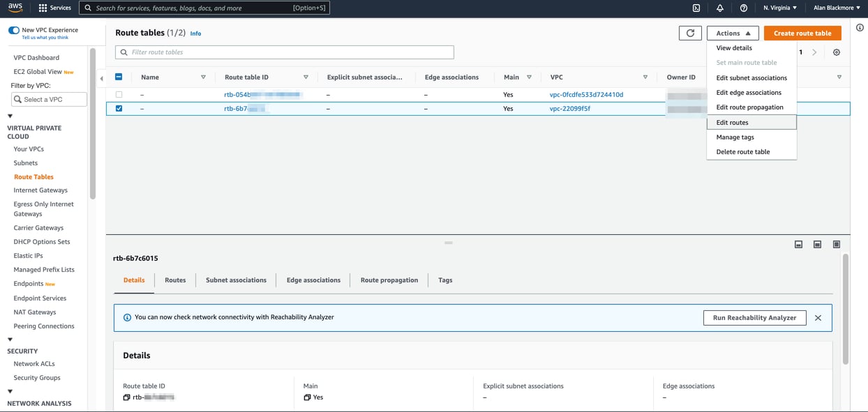
Task: Open the N. Virginia region dropdown
Action: [779, 8]
